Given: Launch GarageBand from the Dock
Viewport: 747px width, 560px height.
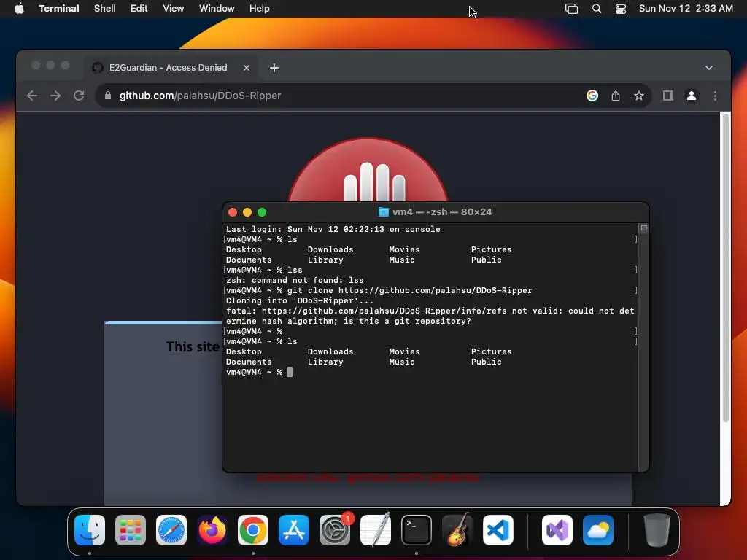Looking at the screenshot, I should 457,530.
